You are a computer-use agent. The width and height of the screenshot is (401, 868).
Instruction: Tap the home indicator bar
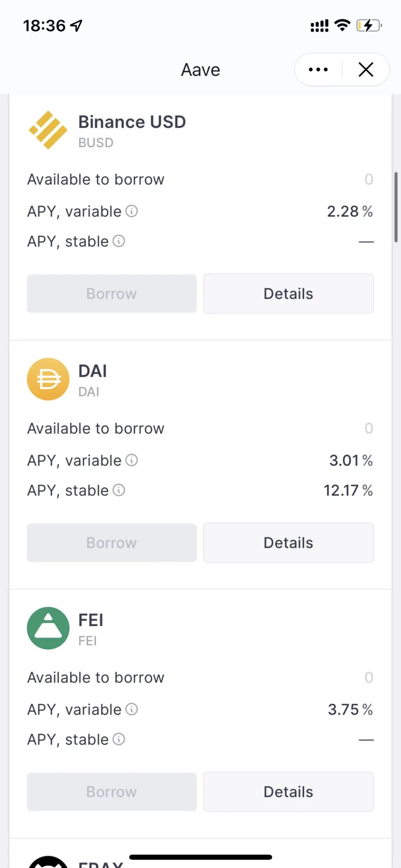(x=200, y=857)
